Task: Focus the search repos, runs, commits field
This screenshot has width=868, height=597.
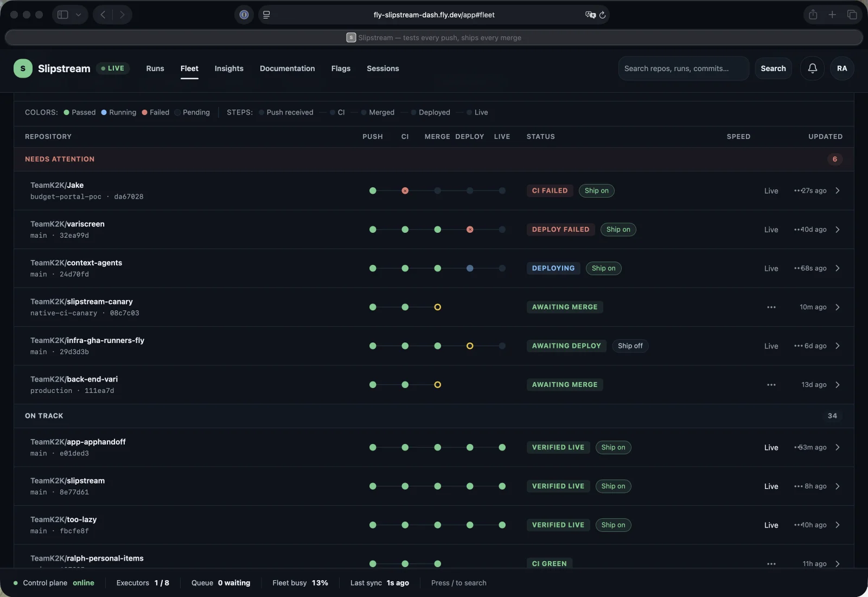Action: tap(684, 68)
